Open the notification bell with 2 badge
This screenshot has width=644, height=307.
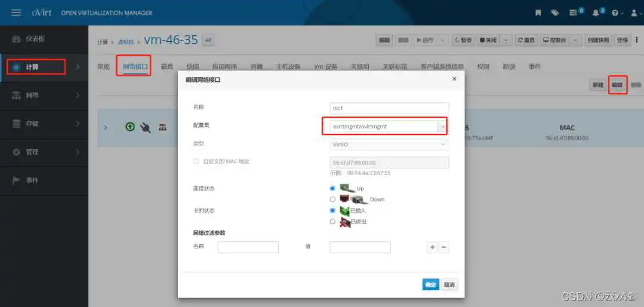(596, 13)
